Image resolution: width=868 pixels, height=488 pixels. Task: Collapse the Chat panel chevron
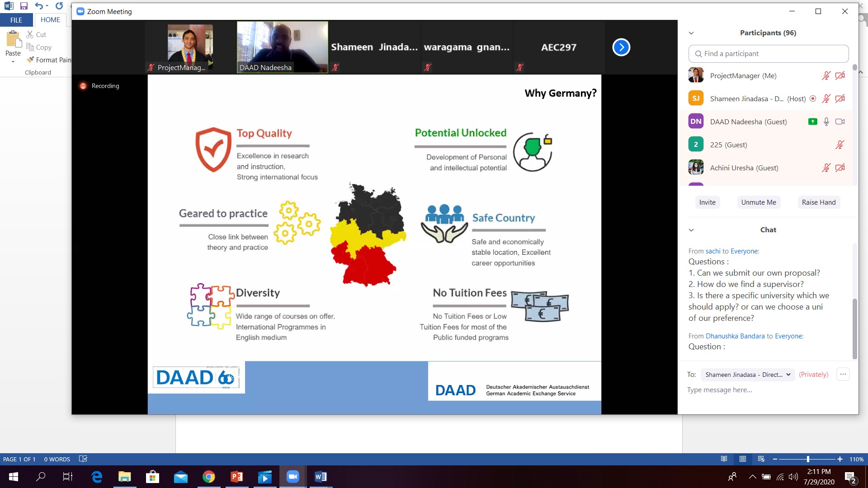[691, 230]
